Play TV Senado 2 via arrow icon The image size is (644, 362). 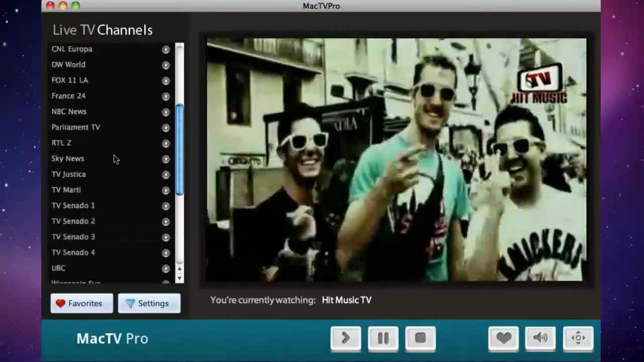166,221
